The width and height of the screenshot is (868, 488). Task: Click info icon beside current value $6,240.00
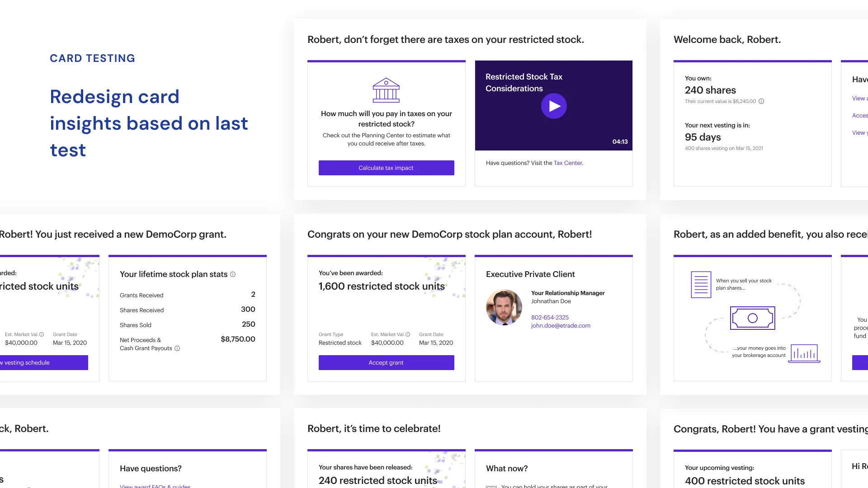[x=761, y=102]
